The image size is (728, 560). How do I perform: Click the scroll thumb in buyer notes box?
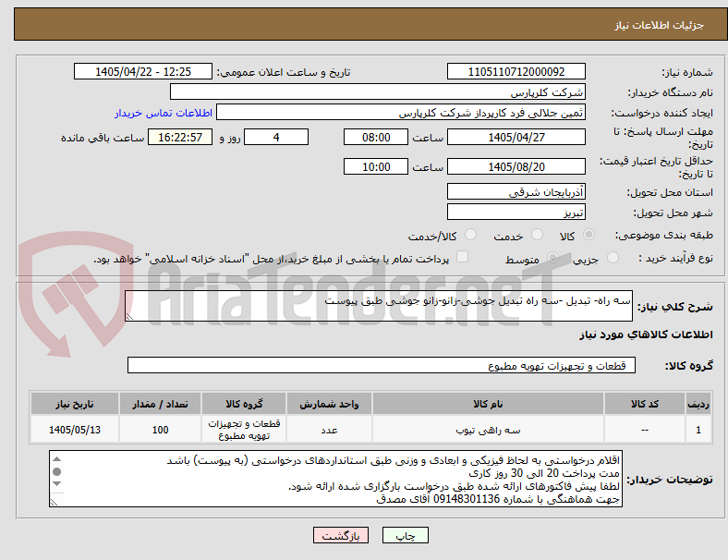click(56, 472)
